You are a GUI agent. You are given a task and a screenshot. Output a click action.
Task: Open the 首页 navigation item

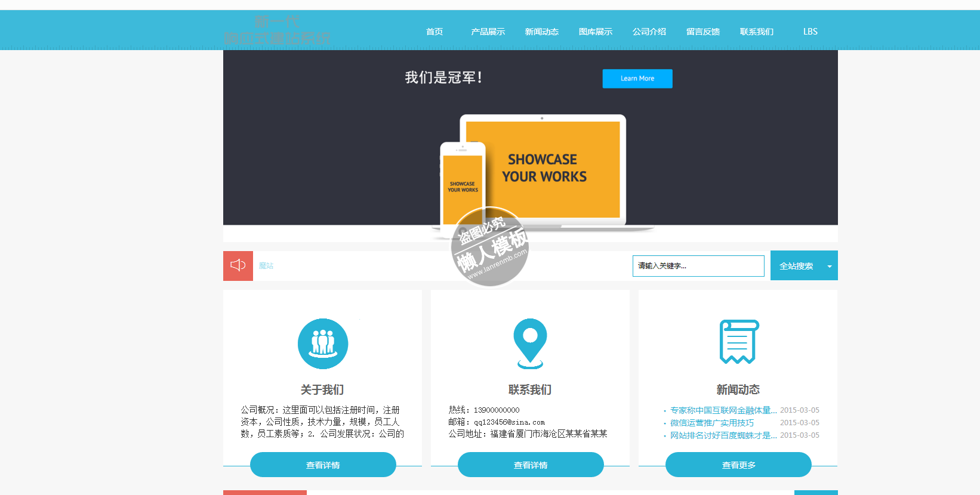pyautogui.click(x=434, y=32)
